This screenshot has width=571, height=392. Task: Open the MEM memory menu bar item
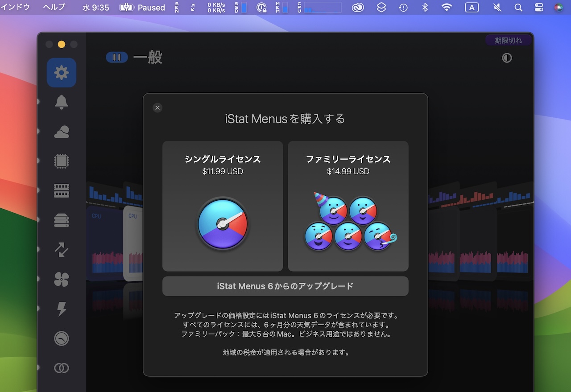[x=281, y=7]
